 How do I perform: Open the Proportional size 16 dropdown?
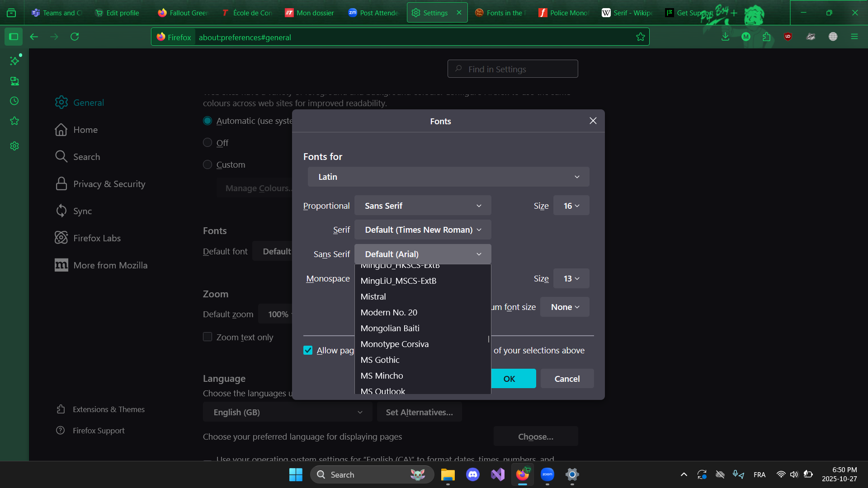pyautogui.click(x=571, y=206)
